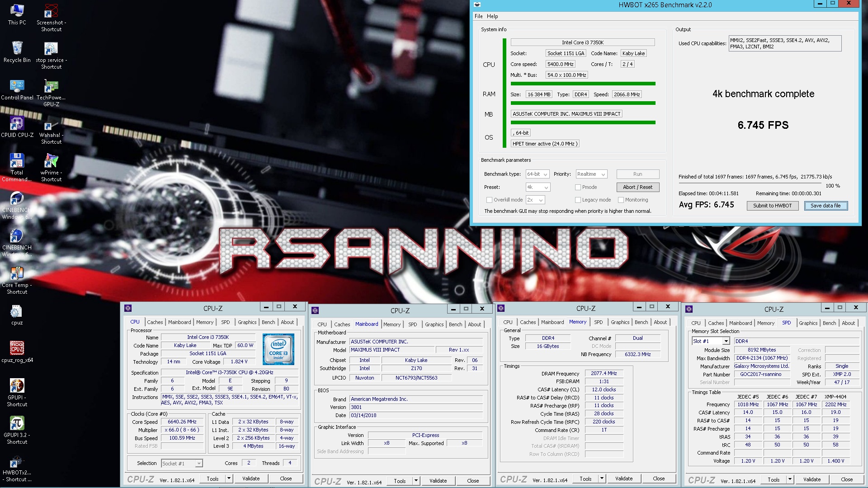Click Submit to HWBOT button
868x488 pixels.
(772, 206)
